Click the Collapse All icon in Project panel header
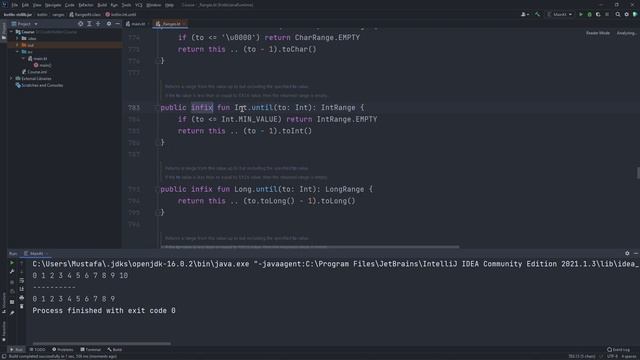Image resolution: width=640 pixels, height=360 pixels. point(98,24)
